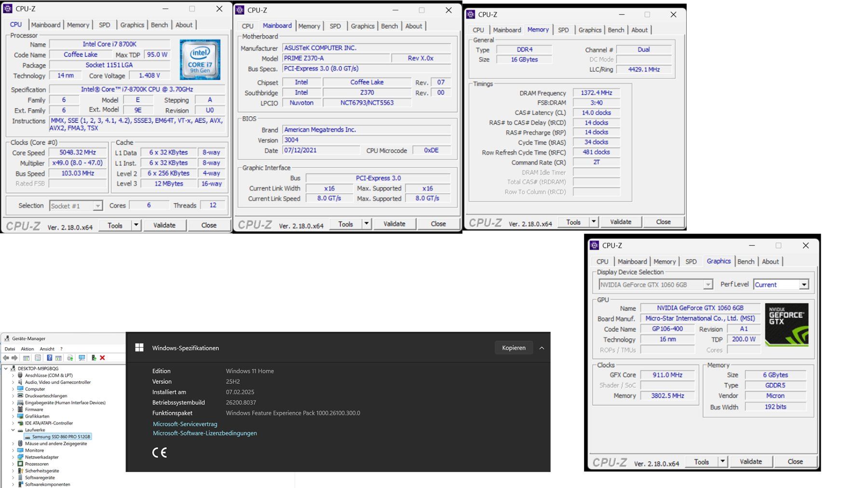Viewport: 868px width, 488px height.
Task: Collapse the Laufwerke tree node
Action: [13, 430]
